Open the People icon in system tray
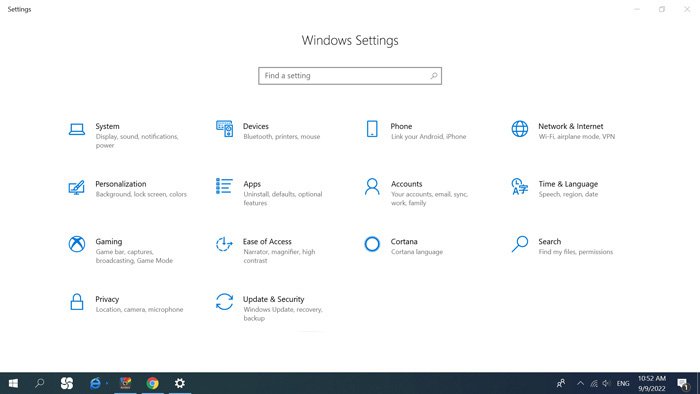The width and height of the screenshot is (700, 394). [x=561, y=383]
